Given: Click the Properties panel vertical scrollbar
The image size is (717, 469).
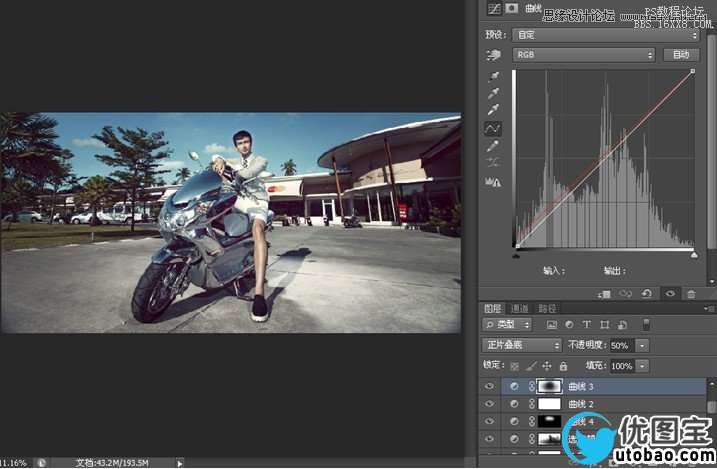Looking at the screenshot, I should tap(712, 142).
